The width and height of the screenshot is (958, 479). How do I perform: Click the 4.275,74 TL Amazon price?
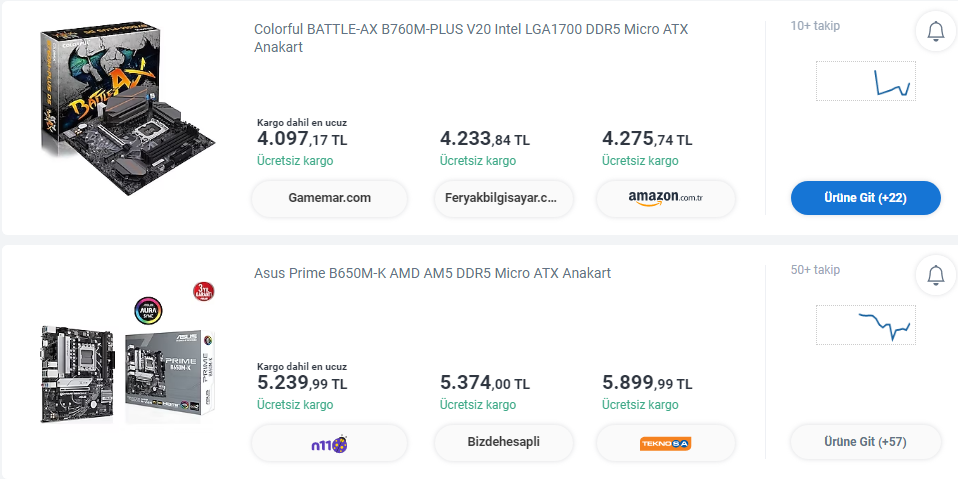click(x=647, y=139)
